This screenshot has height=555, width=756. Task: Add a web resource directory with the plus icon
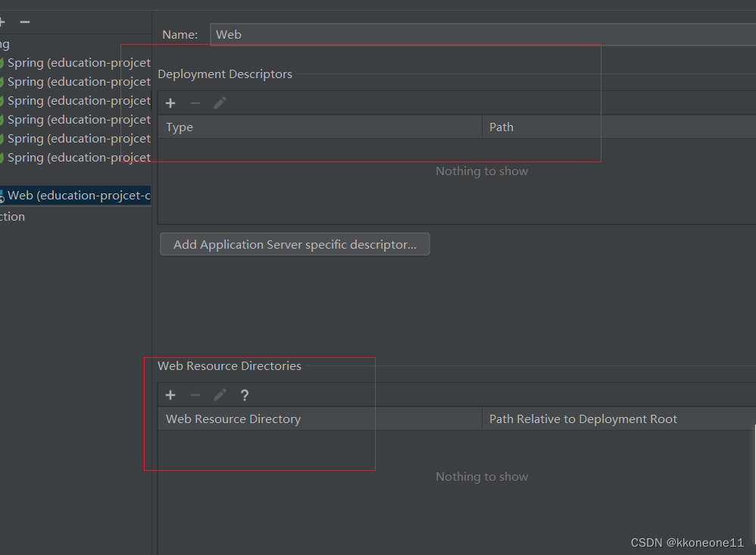point(170,394)
